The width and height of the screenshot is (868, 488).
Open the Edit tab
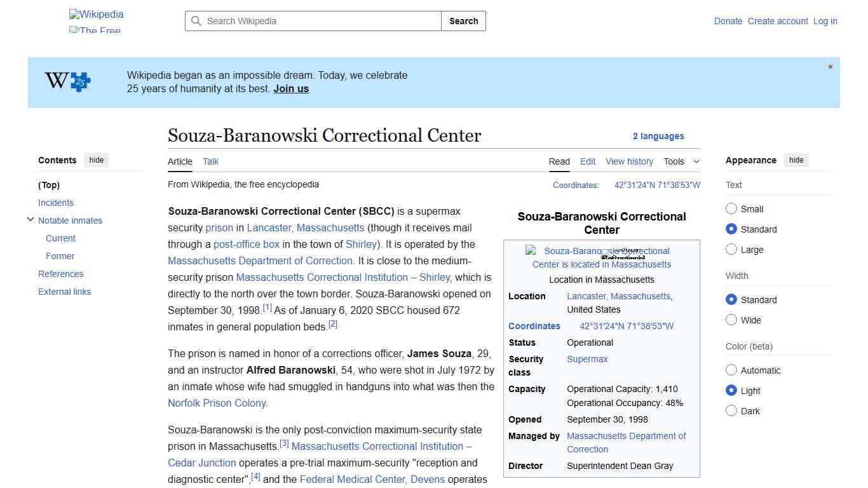(x=587, y=161)
